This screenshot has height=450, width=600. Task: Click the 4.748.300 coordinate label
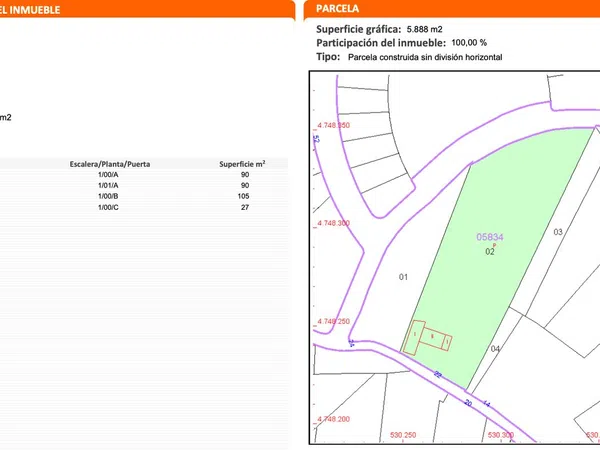[x=333, y=224]
